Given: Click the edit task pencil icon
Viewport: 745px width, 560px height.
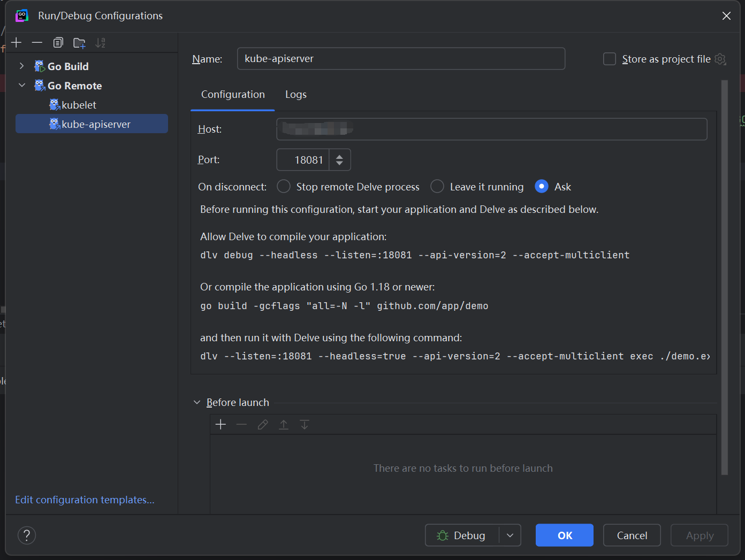Looking at the screenshot, I should pyautogui.click(x=262, y=425).
